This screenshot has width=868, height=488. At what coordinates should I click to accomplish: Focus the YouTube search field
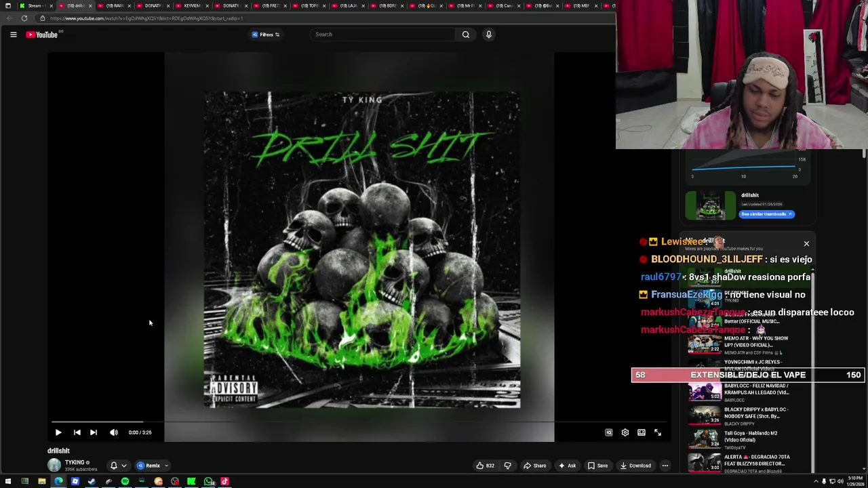pos(383,35)
